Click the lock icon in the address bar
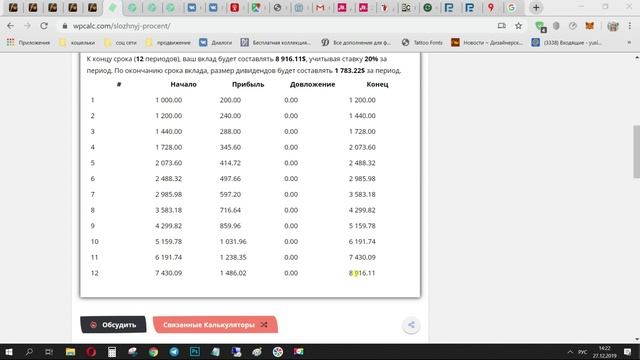 click(64, 26)
